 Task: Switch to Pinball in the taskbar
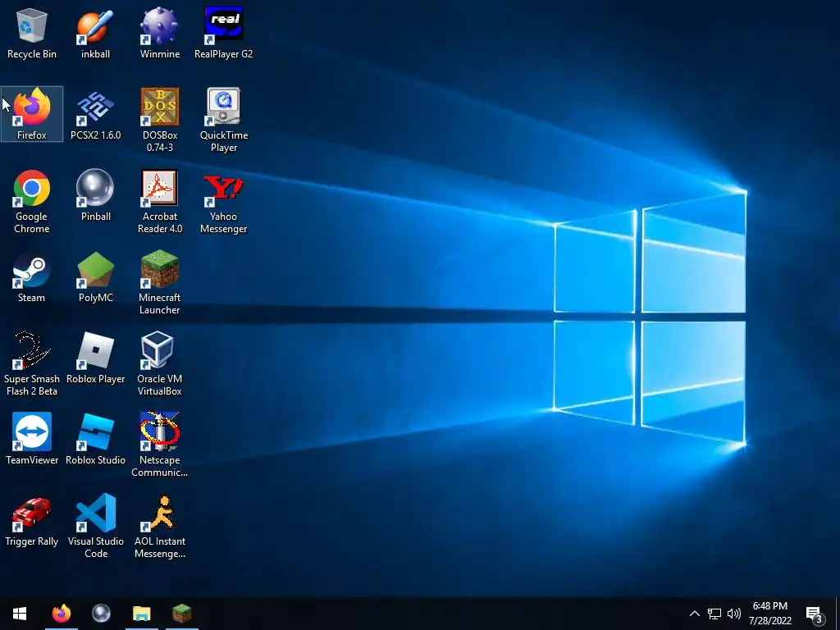click(x=101, y=614)
